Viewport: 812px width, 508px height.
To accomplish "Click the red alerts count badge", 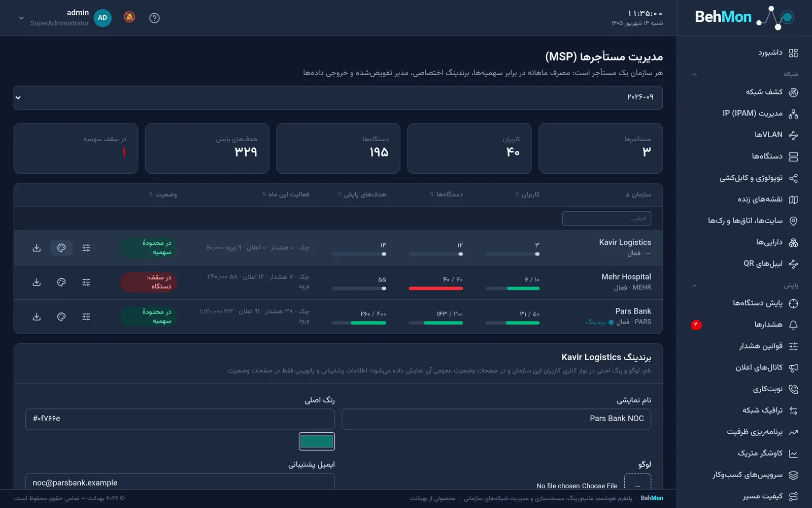I will [x=696, y=325].
